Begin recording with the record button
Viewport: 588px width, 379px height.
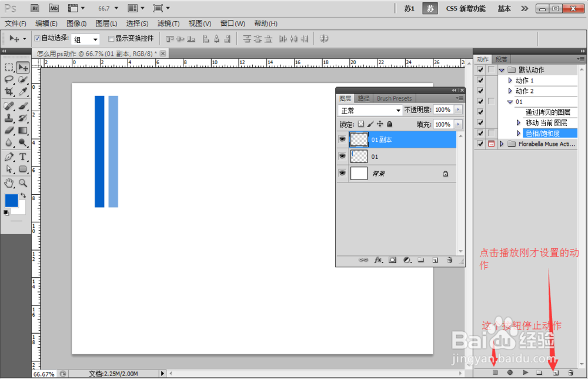510,373
